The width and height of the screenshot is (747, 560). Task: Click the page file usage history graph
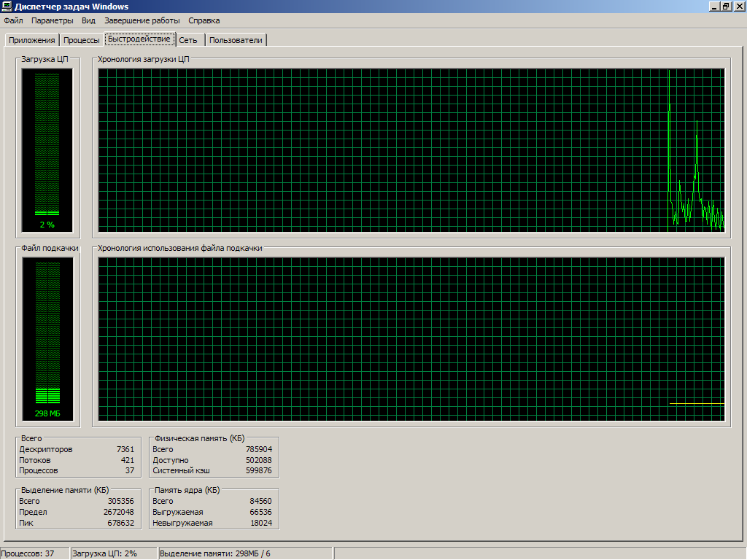[x=411, y=339]
